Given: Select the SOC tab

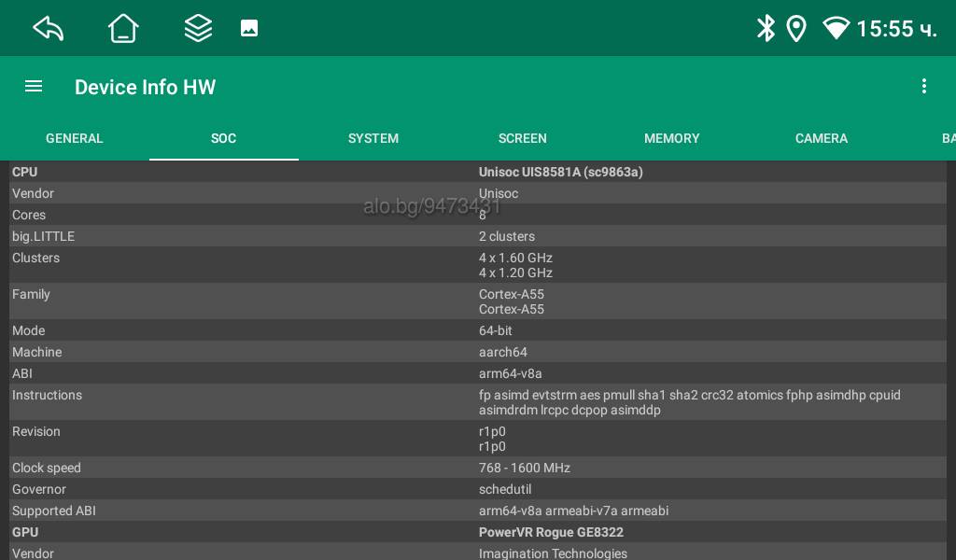Looking at the screenshot, I should 224,138.
